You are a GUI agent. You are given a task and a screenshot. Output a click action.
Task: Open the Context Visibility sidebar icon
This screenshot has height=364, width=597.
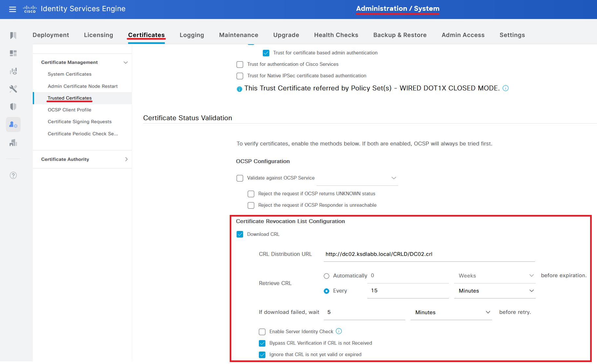tap(13, 71)
